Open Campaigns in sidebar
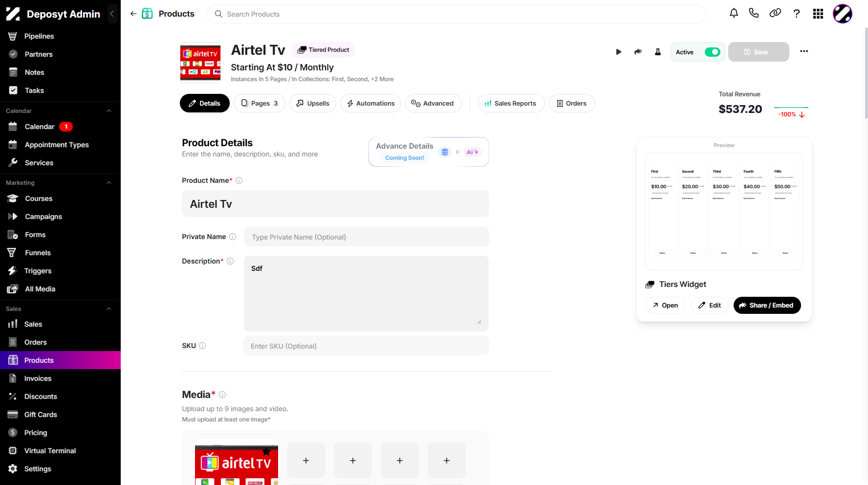This screenshot has height=485, width=868. [x=60, y=217]
